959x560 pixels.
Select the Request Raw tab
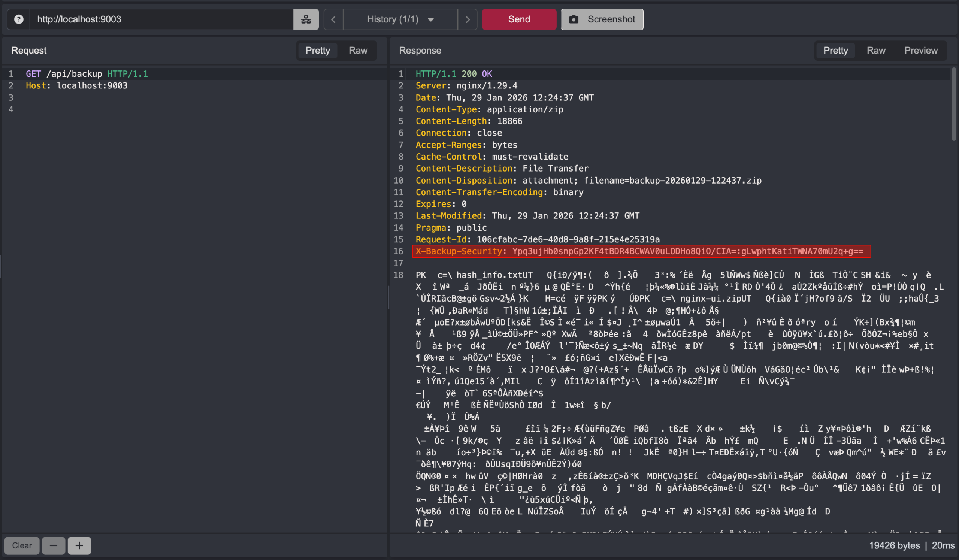click(x=358, y=51)
